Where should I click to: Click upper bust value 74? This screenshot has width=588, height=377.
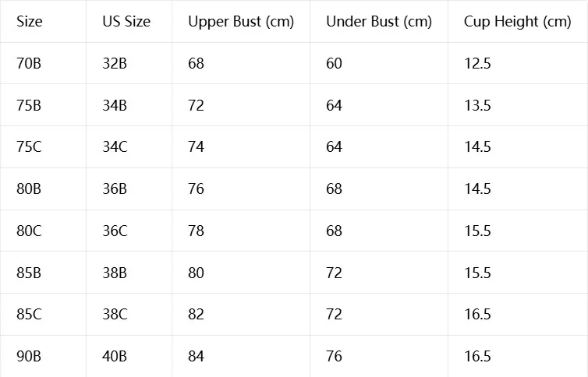click(196, 146)
